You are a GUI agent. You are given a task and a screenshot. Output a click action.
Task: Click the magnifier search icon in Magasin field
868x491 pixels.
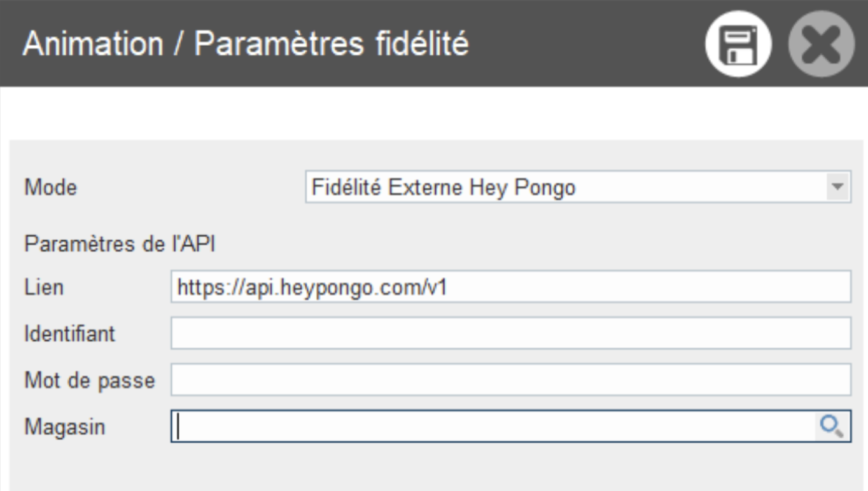(832, 425)
